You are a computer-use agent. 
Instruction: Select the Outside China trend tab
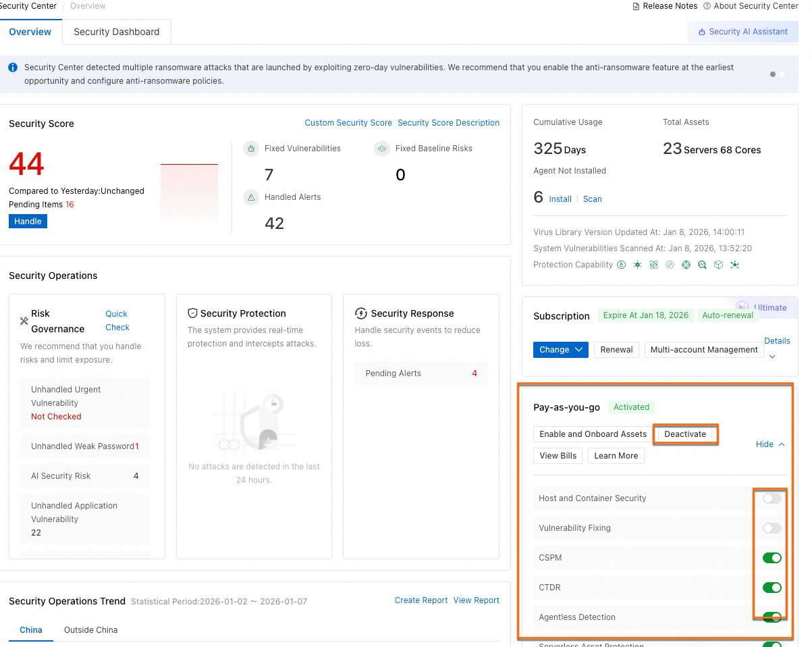point(90,630)
